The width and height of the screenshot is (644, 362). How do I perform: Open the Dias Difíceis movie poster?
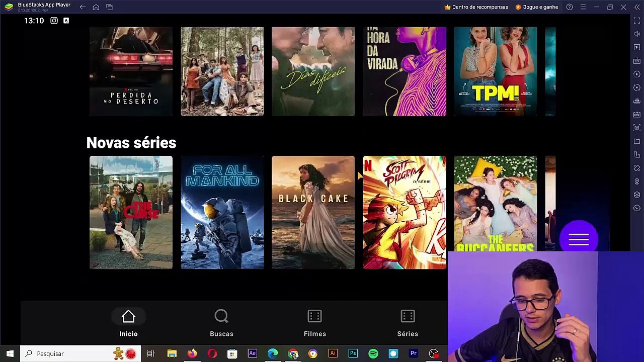(x=313, y=71)
